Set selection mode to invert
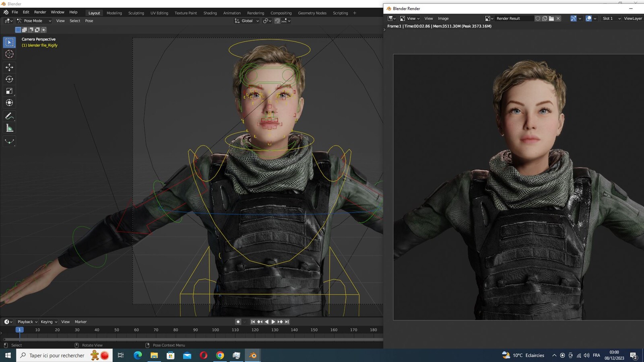Viewport: 644px width, 362px height. click(37, 30)
